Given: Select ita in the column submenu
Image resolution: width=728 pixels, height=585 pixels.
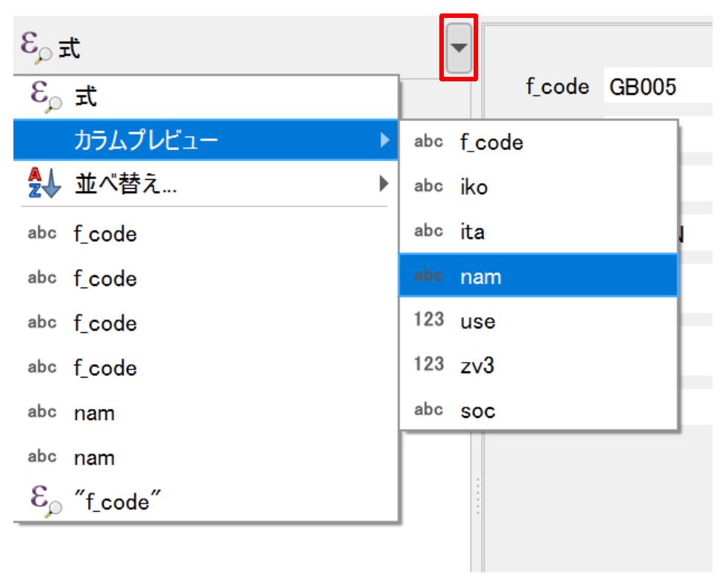Looking at the screenshot, I should [539, 231].
